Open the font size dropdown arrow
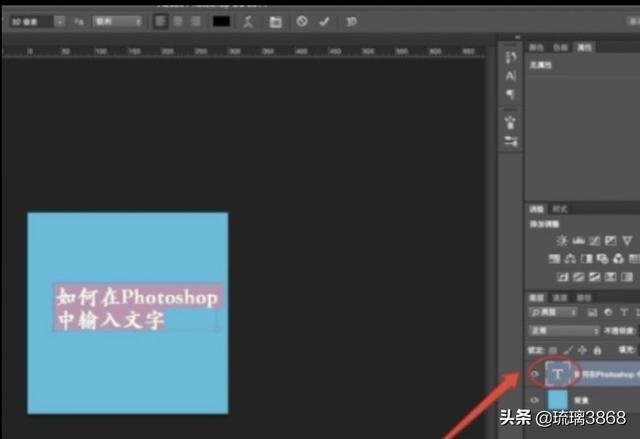This screenshot has height=439, width=640. [x=60, y=21]
